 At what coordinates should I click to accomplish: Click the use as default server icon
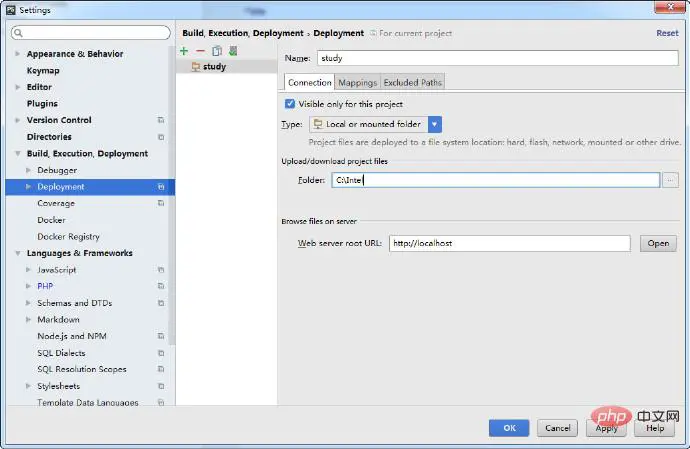[232, 51]
